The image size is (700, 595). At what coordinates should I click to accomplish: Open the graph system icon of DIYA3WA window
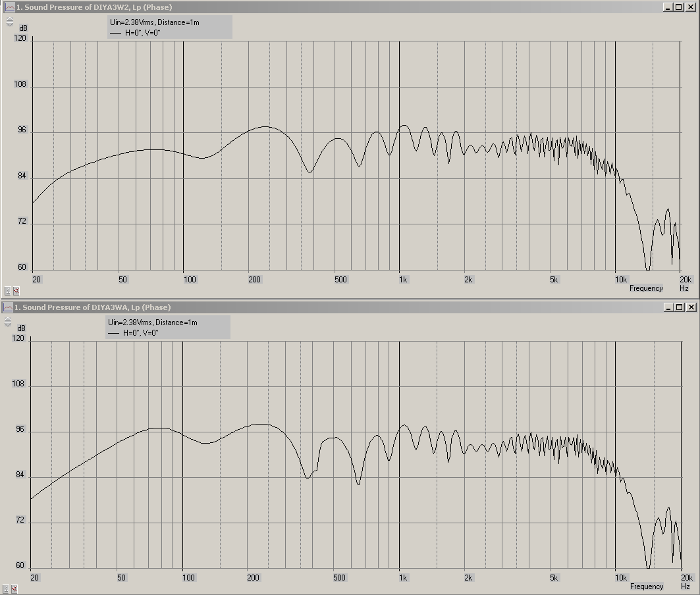point(8,307)
